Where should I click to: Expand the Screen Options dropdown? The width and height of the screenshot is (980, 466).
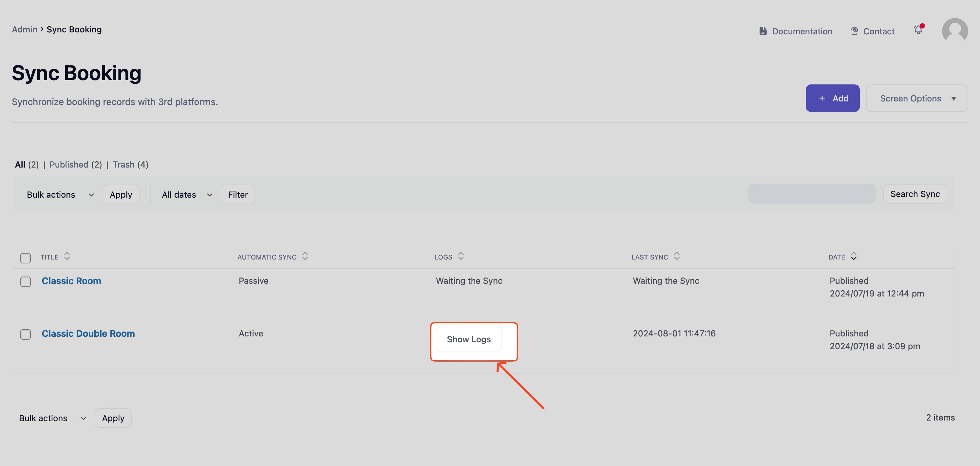point(917,99)
